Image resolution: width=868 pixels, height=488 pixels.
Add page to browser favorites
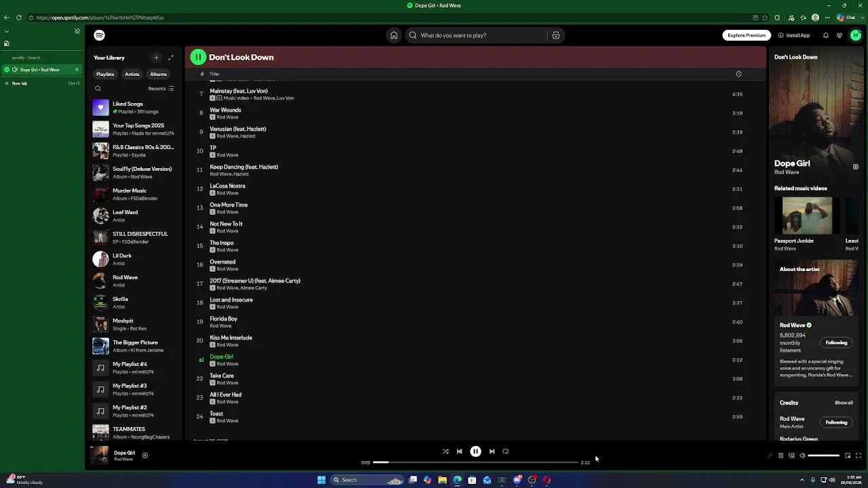point(766,18)
